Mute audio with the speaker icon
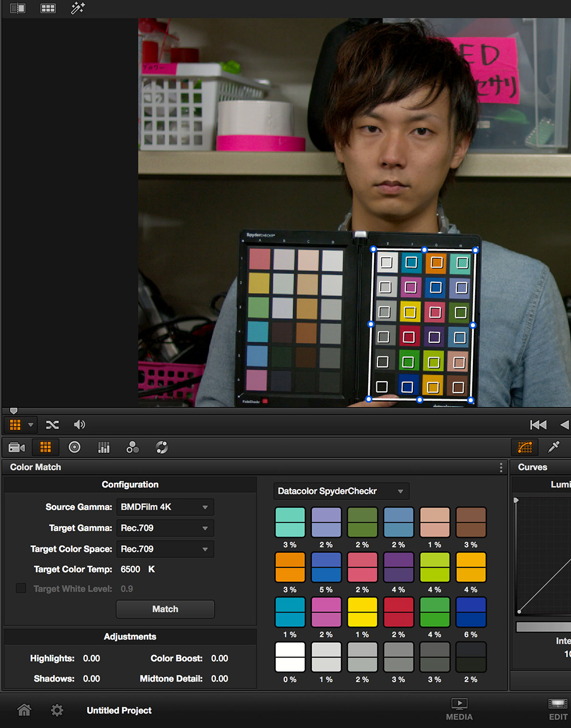The image size is (571, 728). click(79, 425)
